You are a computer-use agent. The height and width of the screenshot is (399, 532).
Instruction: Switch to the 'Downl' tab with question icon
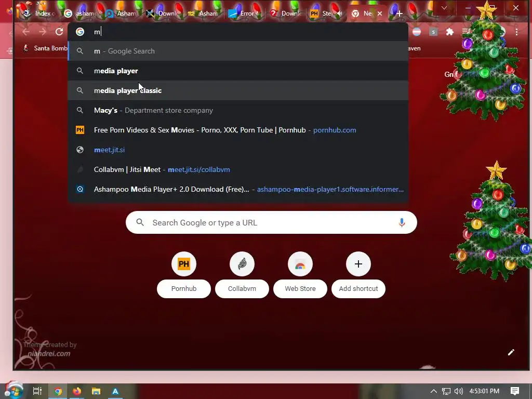pos(286,14)
